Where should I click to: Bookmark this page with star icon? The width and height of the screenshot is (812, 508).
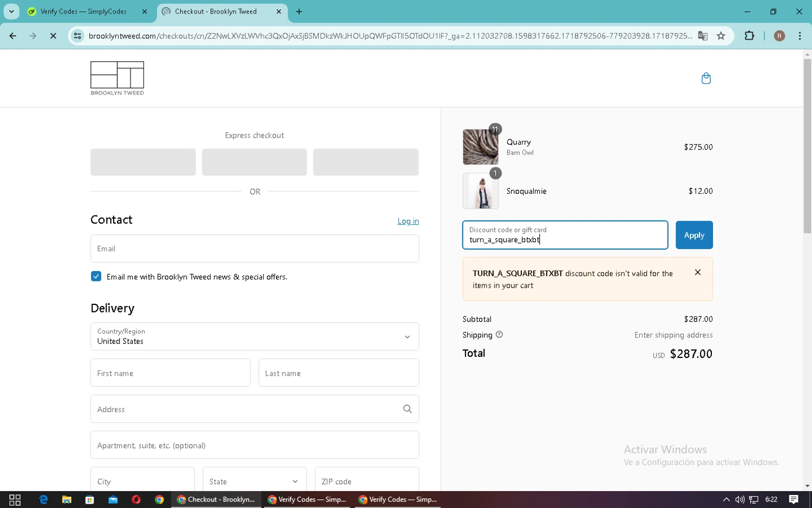click(721, 36)
